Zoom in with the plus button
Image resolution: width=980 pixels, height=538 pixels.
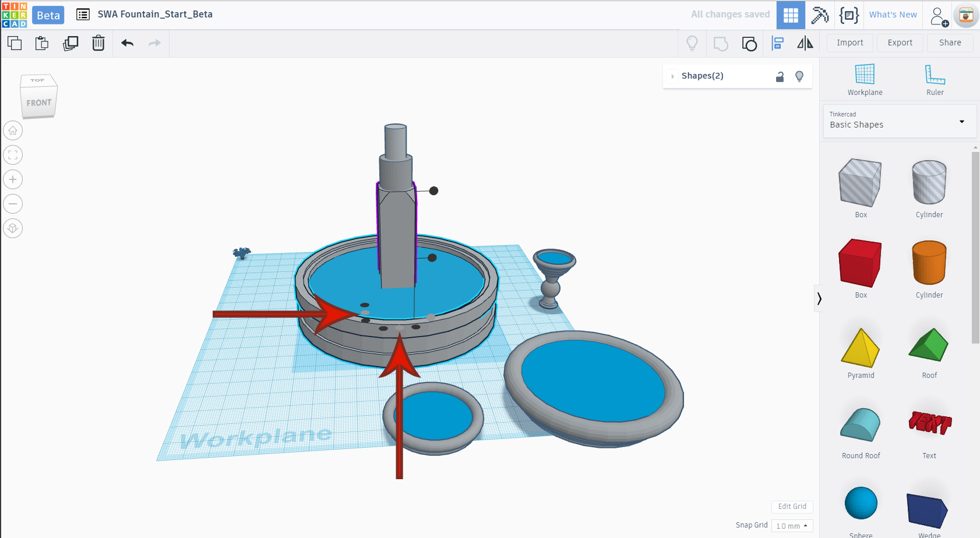click(13, 179)
